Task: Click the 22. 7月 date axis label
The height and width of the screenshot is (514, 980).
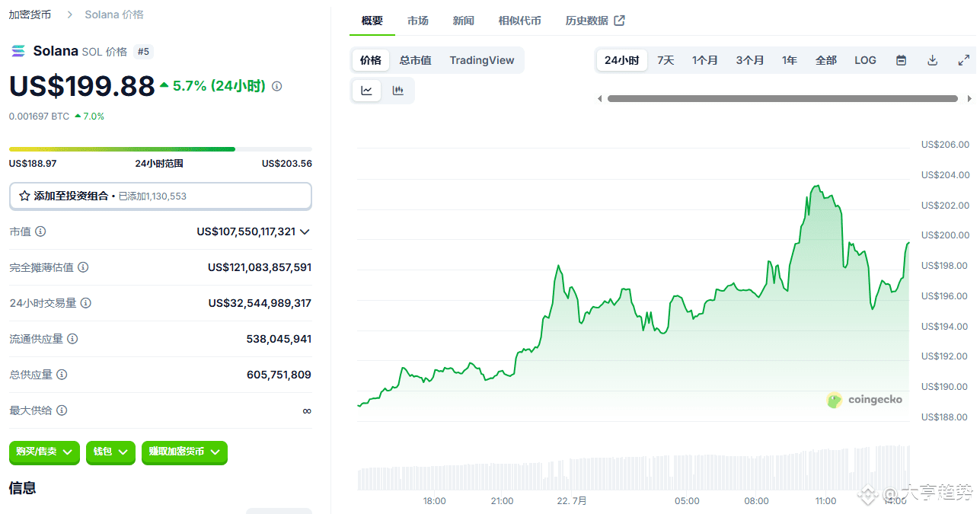Action: pos(572,501)
